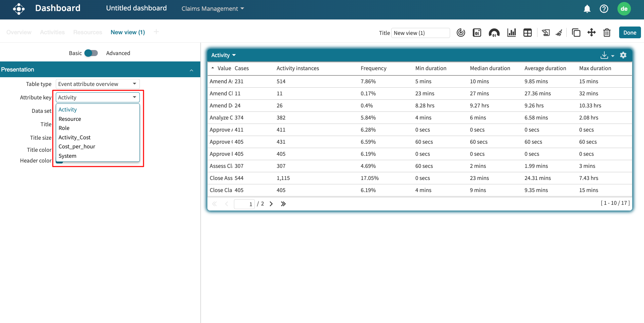Choose Resource from attribute key list
Viewport: 644px width, 323px height.
[70, 119]
